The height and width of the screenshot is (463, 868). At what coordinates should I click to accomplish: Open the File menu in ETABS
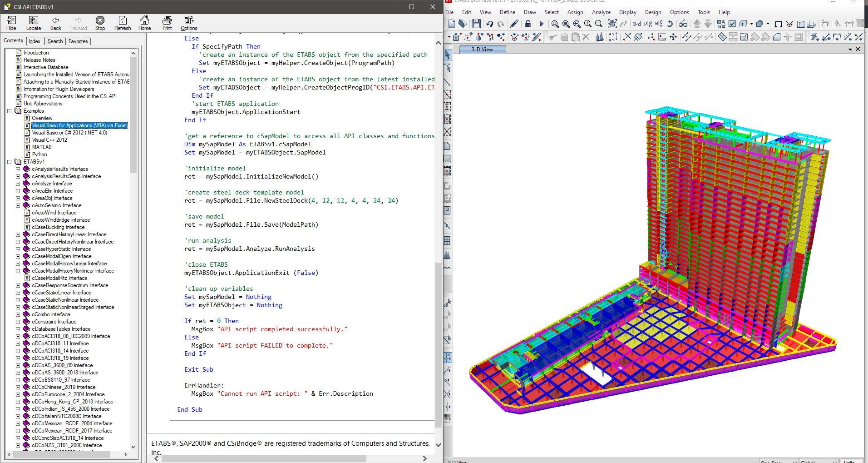click(449, 12)
